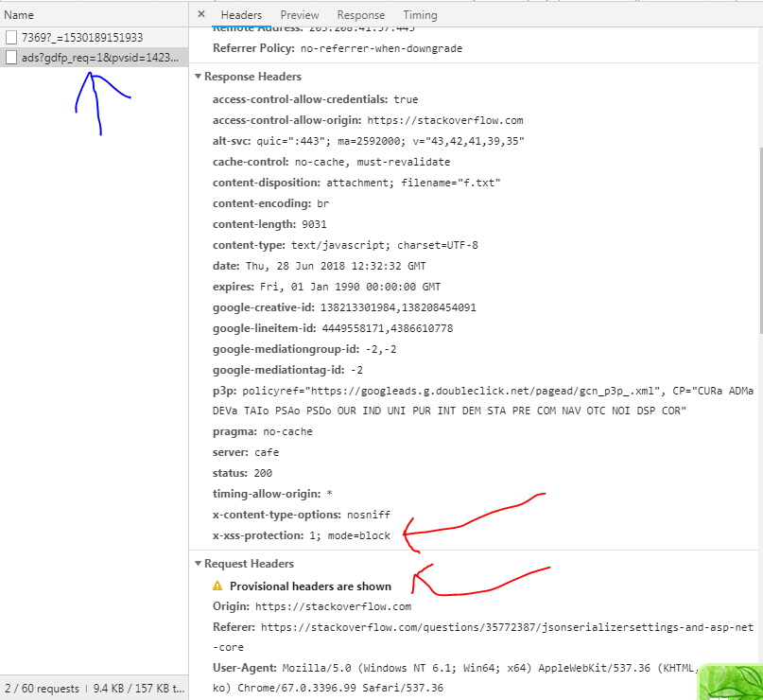The image size is (763, 700).
Task: Open the Response tab
Action: (361, 15)
